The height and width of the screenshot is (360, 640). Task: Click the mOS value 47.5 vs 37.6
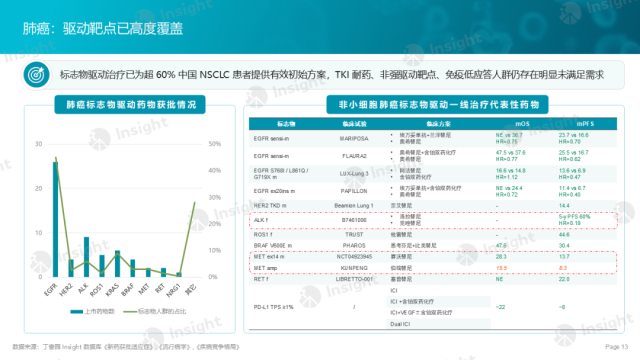pyautogui.click(x=511, y=153)
